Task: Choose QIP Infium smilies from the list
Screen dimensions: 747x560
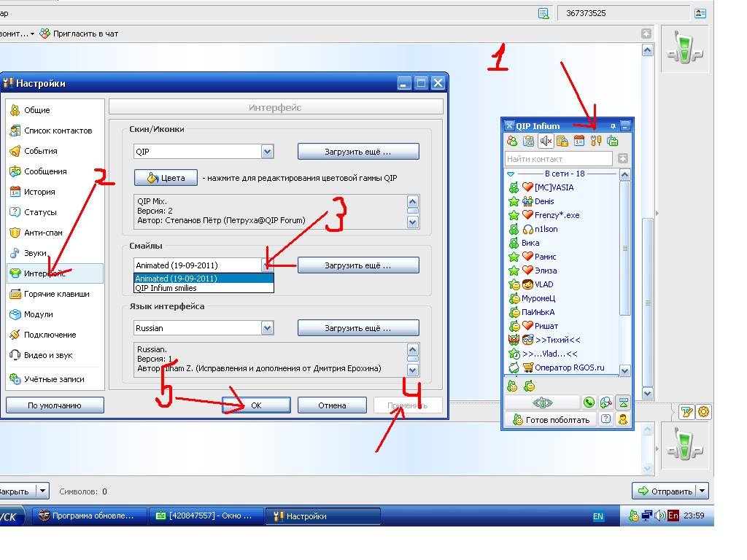Action: pos(204,288)
